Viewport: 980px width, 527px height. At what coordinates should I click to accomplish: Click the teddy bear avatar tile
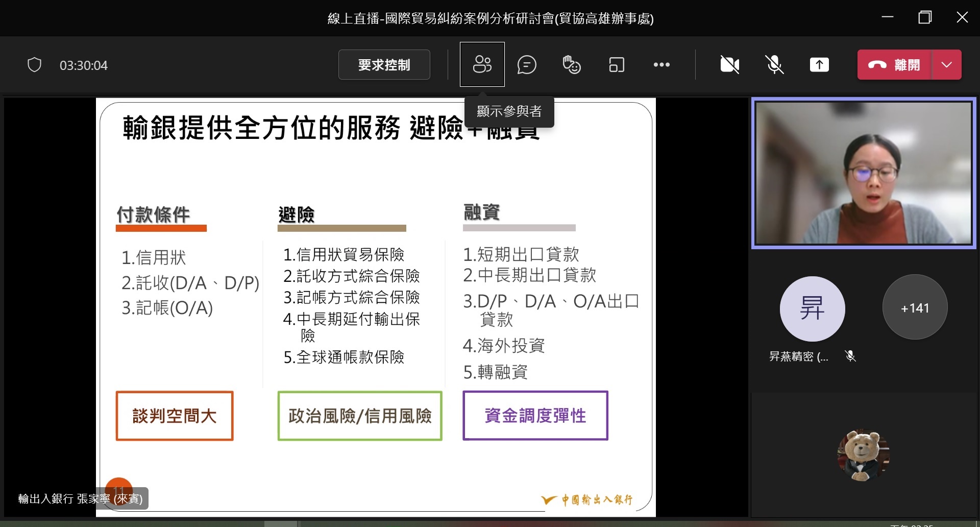863,455
